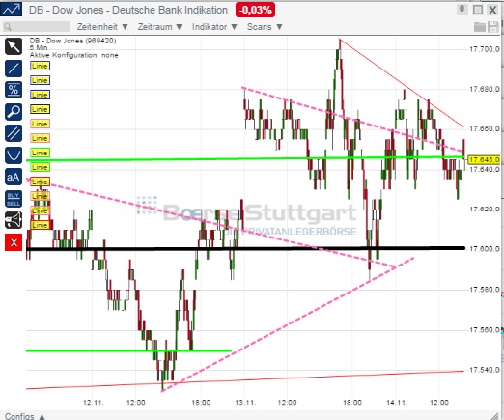Select the aA text annotation tool
This screenshot has height=420, width=504.
pos(14,177)
